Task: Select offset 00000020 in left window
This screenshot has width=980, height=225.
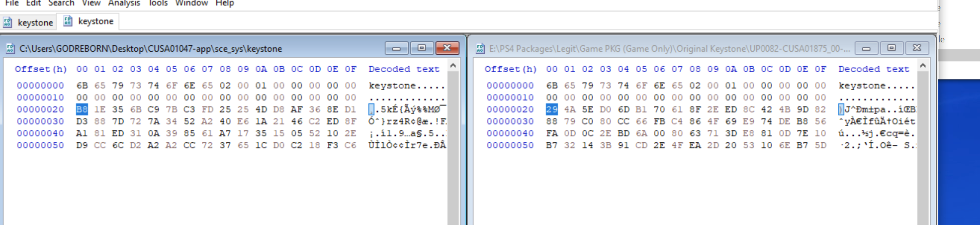Action: pos(40,110)
